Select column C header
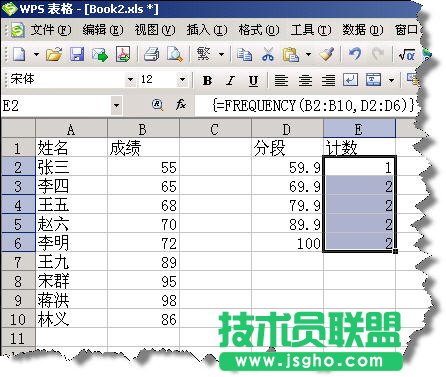This screenshot has height=377, width=446. (215, 129)
